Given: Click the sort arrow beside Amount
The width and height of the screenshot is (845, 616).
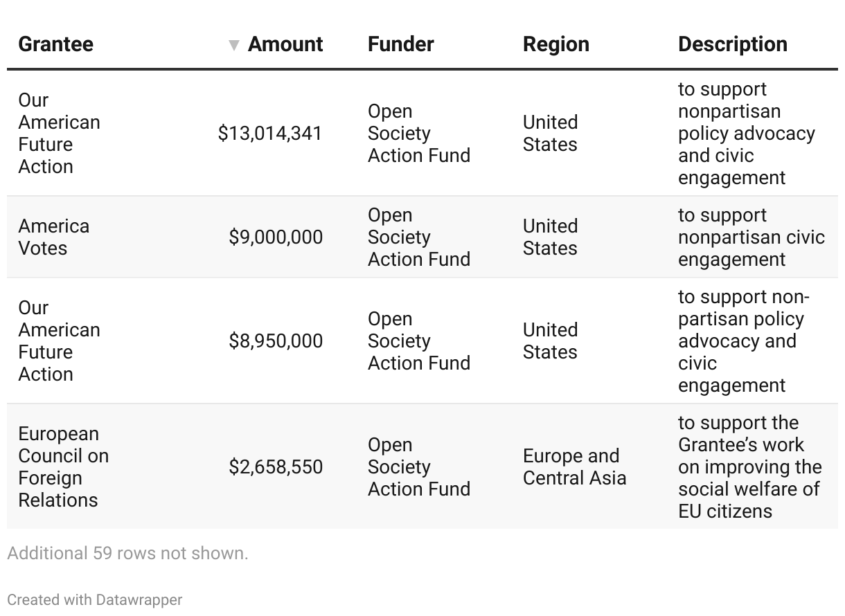Looking at the screenshot, I should click(234, 46).
